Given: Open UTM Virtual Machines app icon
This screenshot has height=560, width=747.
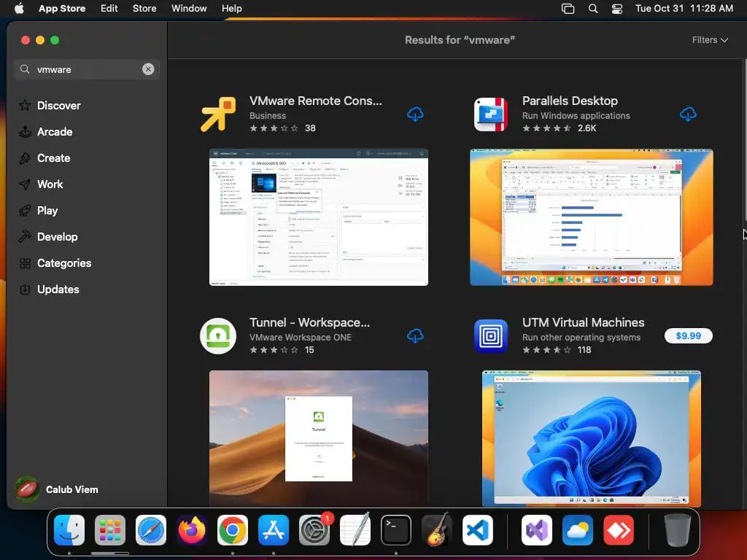Looking at the screenshot, I should (491, 336).
